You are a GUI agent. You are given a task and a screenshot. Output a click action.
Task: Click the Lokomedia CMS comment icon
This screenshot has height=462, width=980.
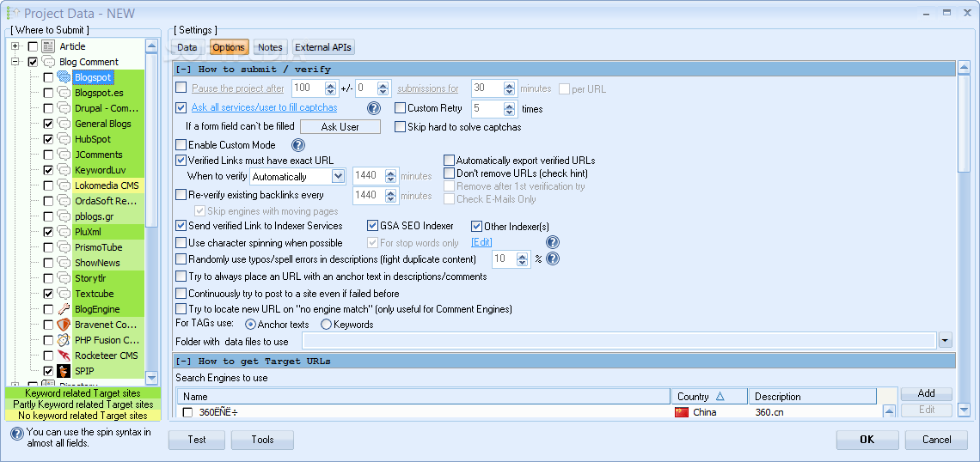(64, 185)
